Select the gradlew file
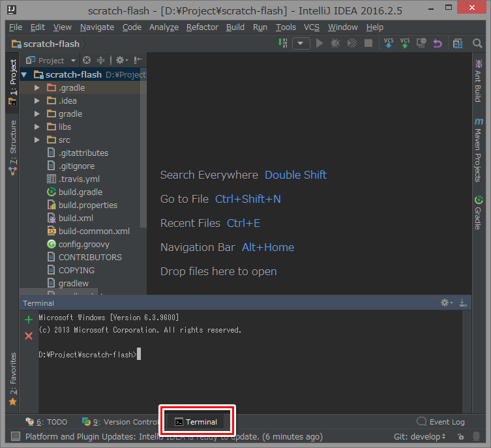The width and height of the screenshot is (491, 448). coord(68,283)
